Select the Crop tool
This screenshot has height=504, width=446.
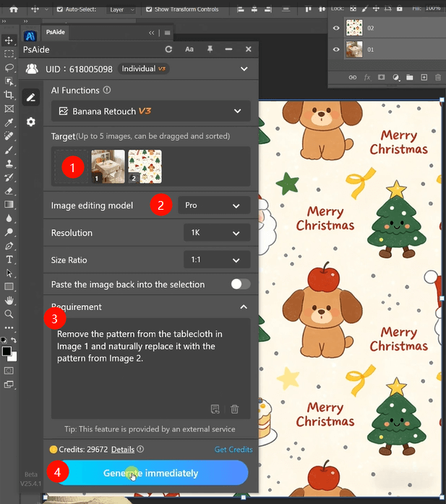[x=9, y=95]
